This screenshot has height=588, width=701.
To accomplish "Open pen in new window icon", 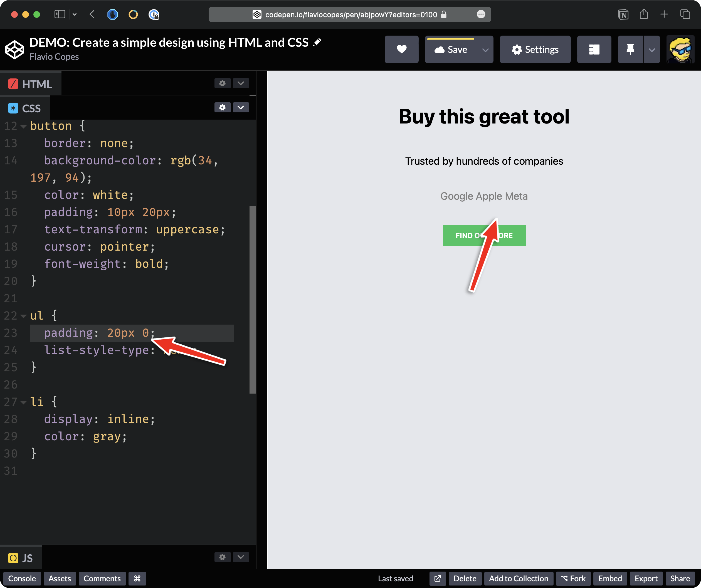I will click(437, 578).
